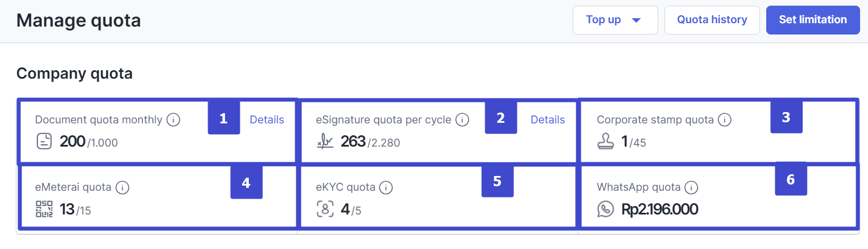Open Quota history
Viewport: 868px width, 249px height.
click(x=712, y=20)
